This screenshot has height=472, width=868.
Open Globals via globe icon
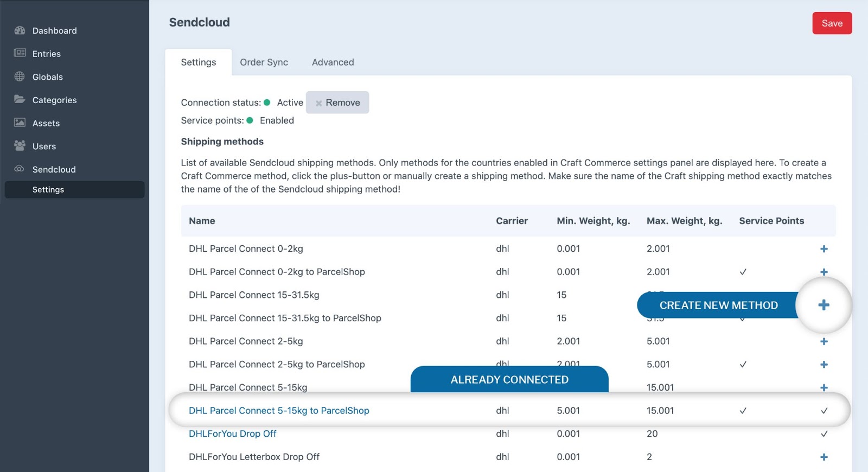click(x=20, y=76)
